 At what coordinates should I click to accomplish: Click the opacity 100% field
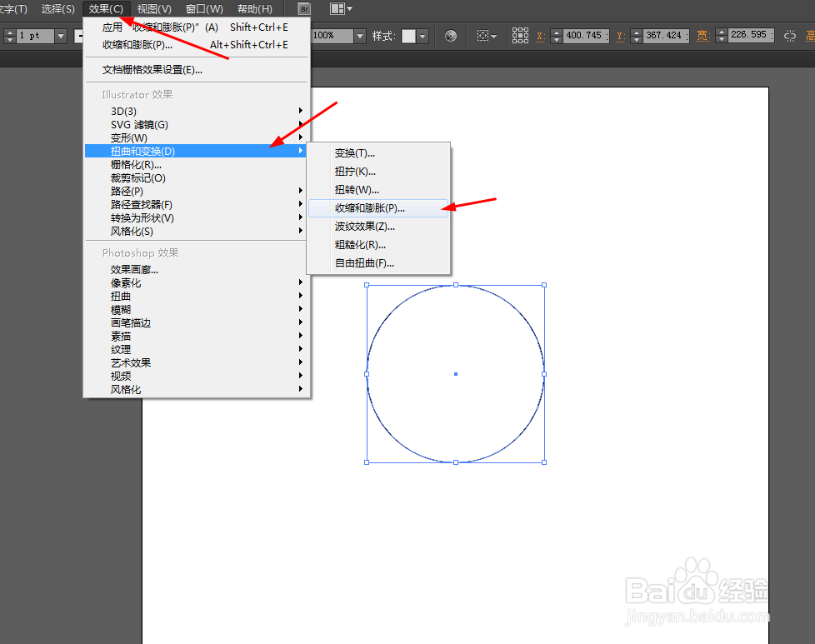click(x=332, y=36)
